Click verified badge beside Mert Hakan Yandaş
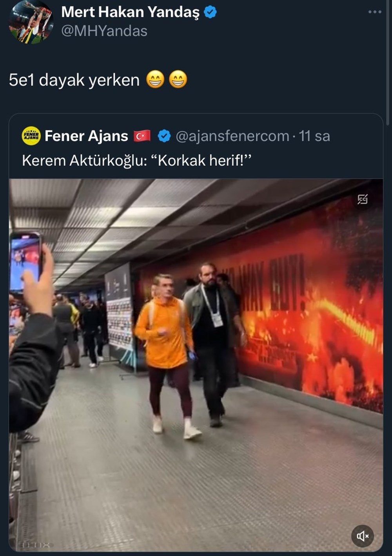 (211, 12)
